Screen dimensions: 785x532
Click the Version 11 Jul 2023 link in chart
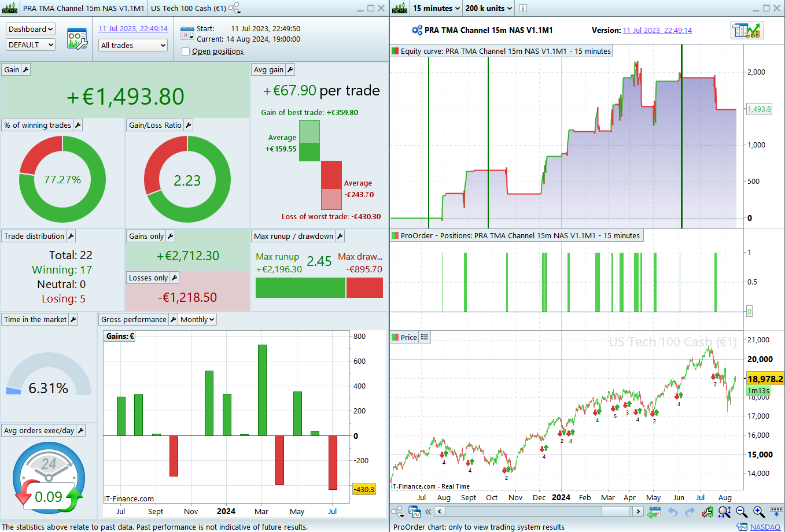(x=657, y=30)
